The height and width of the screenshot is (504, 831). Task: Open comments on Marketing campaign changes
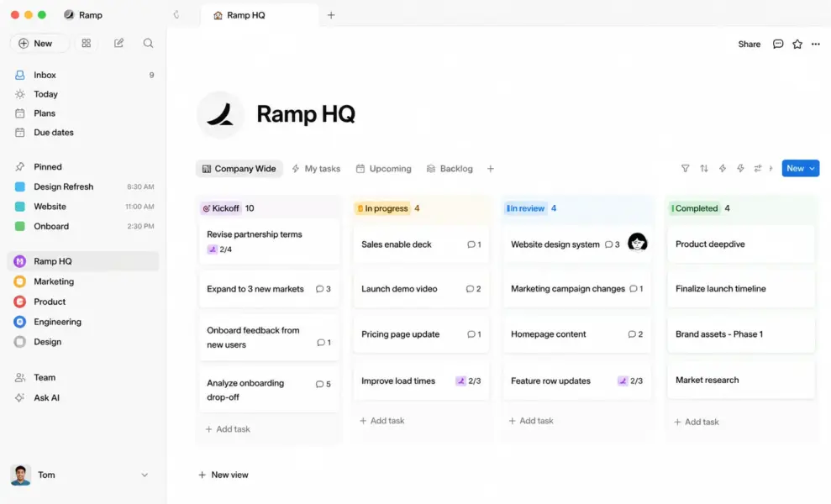pos(636,289)
